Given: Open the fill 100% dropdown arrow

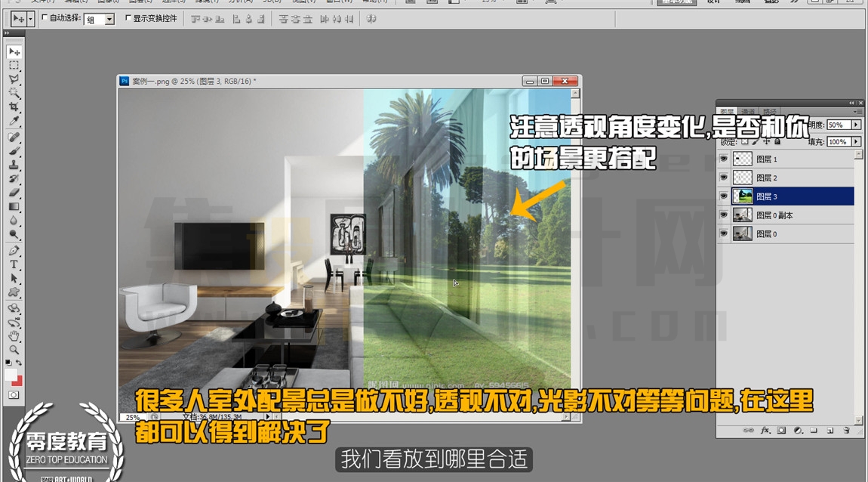Looking at the screenshot, I should click(x=857, y=142).
